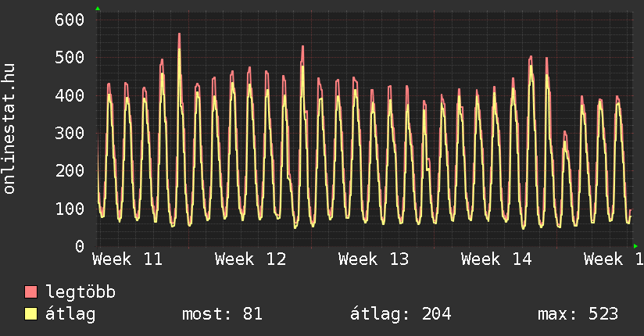644x336 pixels.
Task: Select the legtöbb legend label
Action: pyautogui.click(x=81, y=292)
